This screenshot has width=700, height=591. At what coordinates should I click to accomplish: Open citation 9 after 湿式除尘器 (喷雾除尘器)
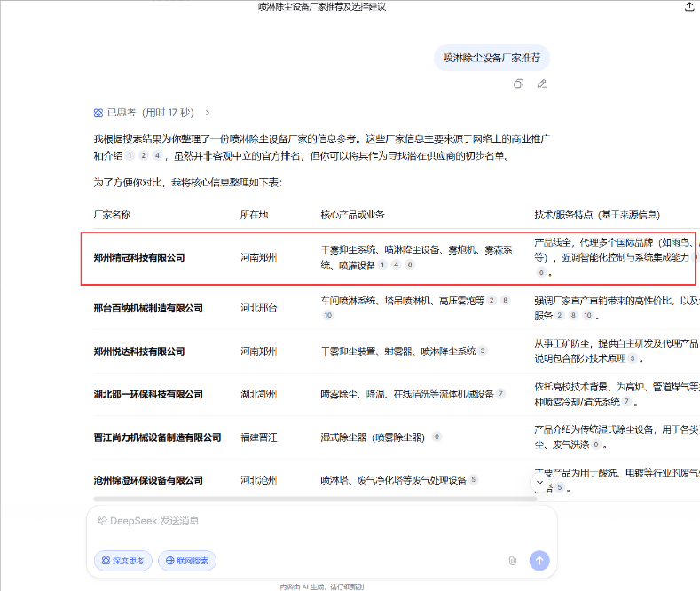point(437,437)
